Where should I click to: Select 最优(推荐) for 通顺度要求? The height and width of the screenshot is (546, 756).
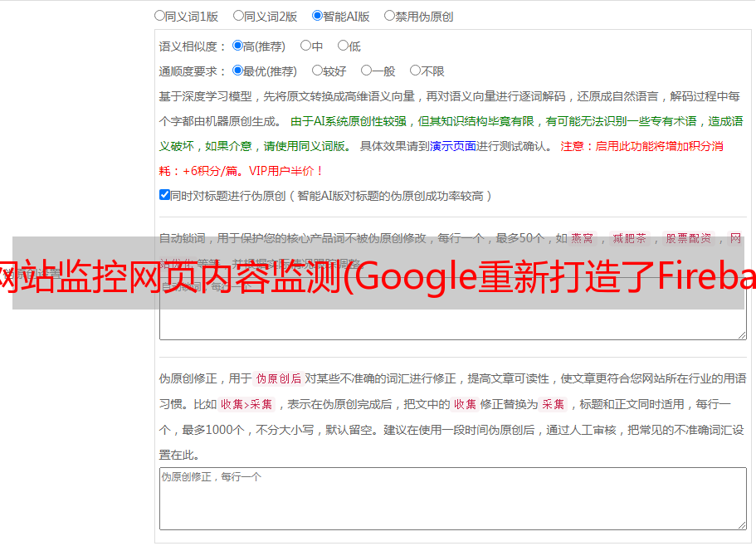(x=237, y=71)
